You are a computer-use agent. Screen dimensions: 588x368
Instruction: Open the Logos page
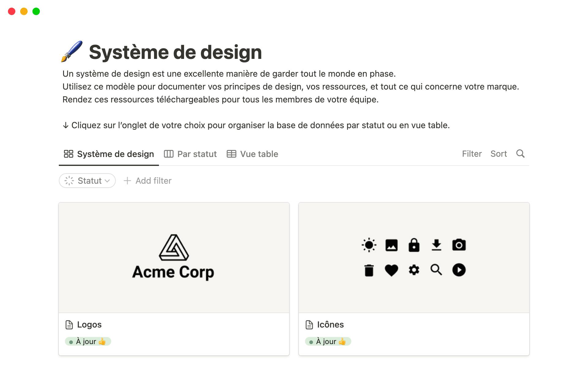89,324
